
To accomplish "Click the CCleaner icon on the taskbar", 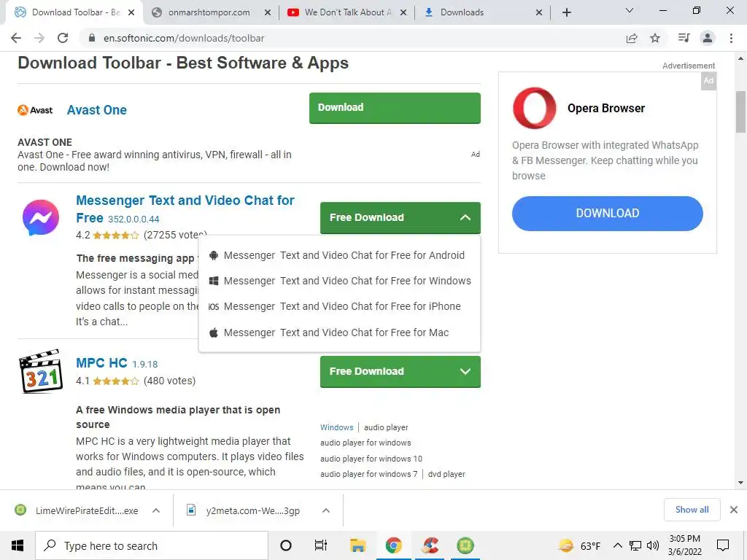I will pos(430,545).
